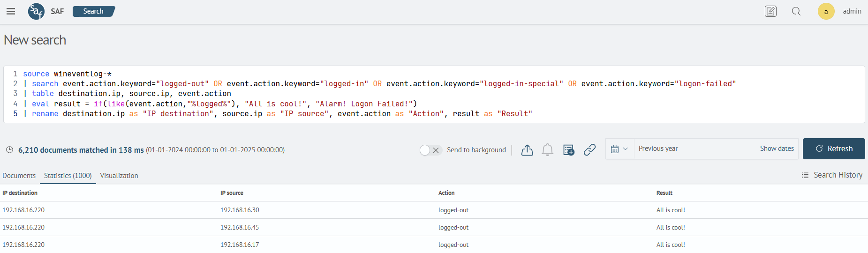Click destination IP in the 192.168.16.30 row

pyautogui.click(x=23, y=210)
